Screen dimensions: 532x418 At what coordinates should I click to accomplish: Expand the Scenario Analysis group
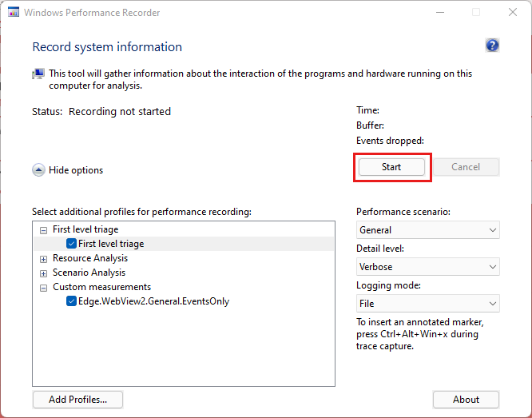[43, 273]
